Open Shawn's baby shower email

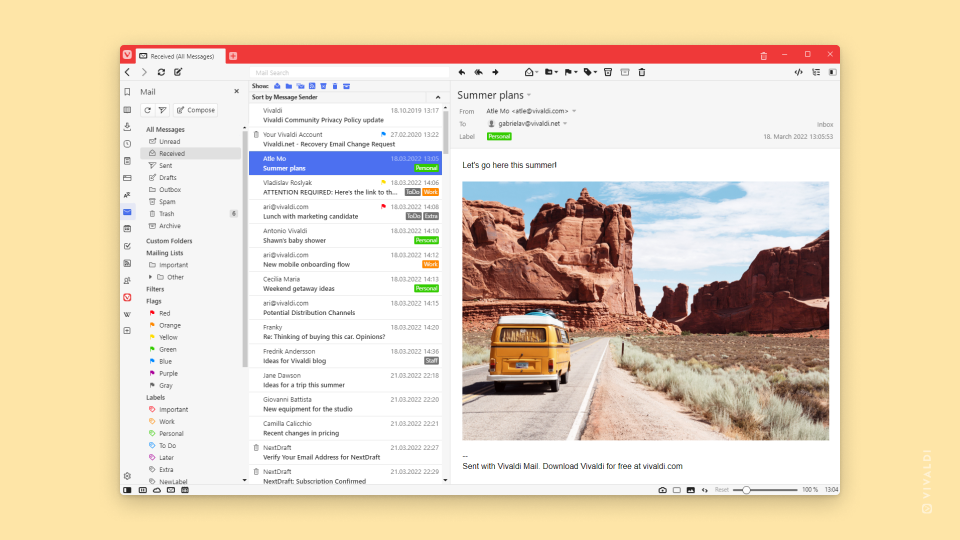click(x=345, y=236)
